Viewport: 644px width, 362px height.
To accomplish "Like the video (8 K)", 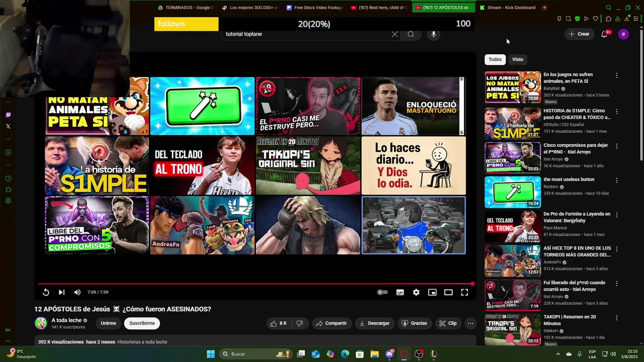I will point(278,323).
